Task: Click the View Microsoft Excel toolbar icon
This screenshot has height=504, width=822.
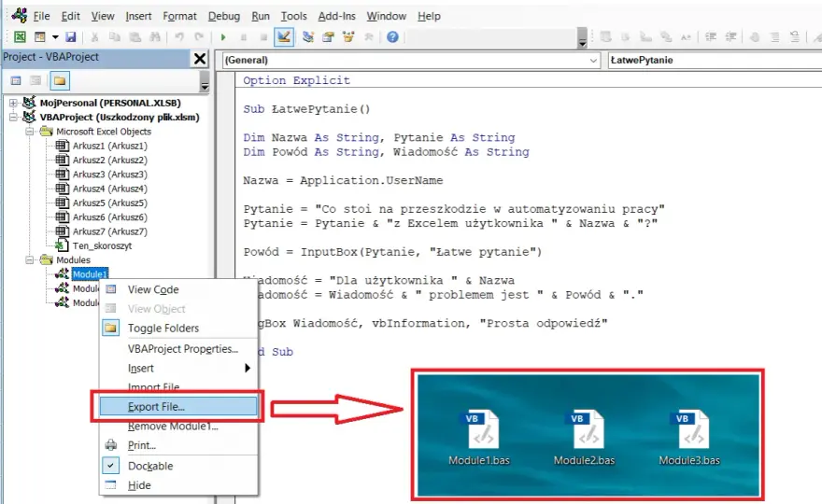Action: [20, 36]
